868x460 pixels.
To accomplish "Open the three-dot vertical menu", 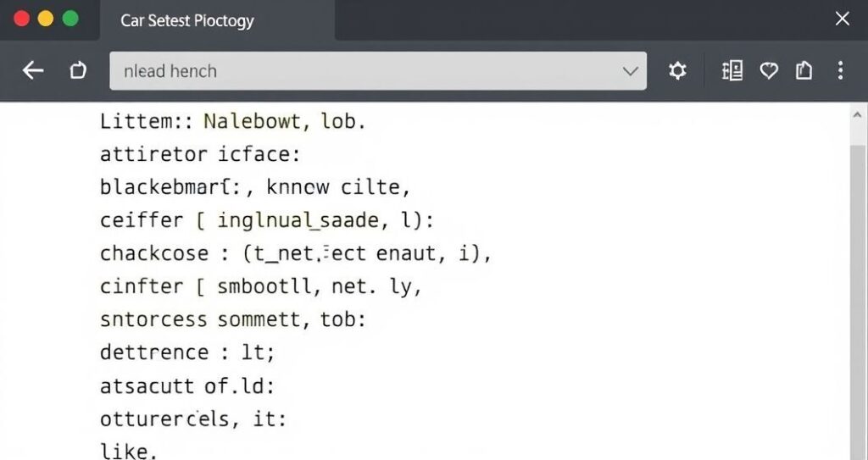I will click(840, 71).
